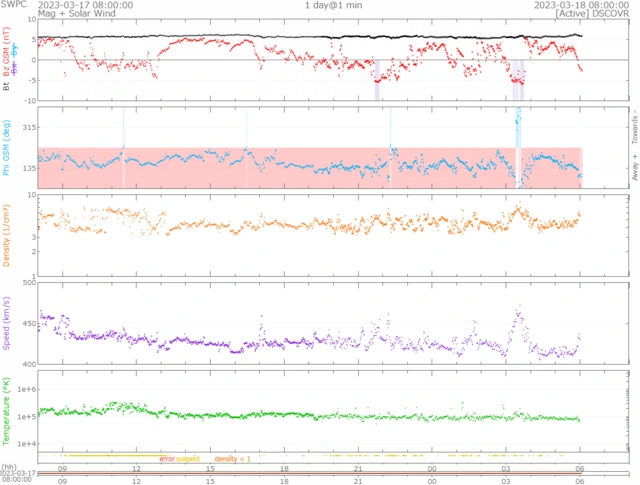The image size is (640, 485).
Task: Click the red error legend label
Action: [x=167, y=458]
